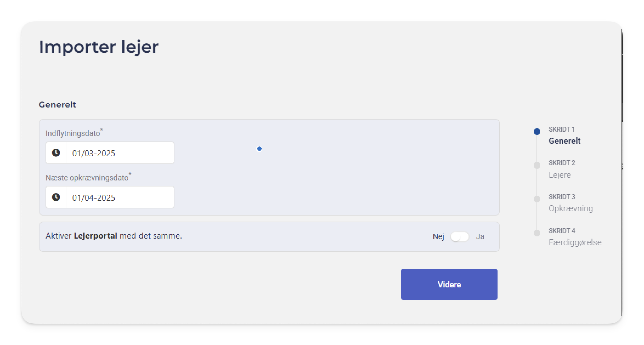Viewport: 644px width, 345px height.
Task: Click the bold Lejerportal text
Action: tap(95, 236)
